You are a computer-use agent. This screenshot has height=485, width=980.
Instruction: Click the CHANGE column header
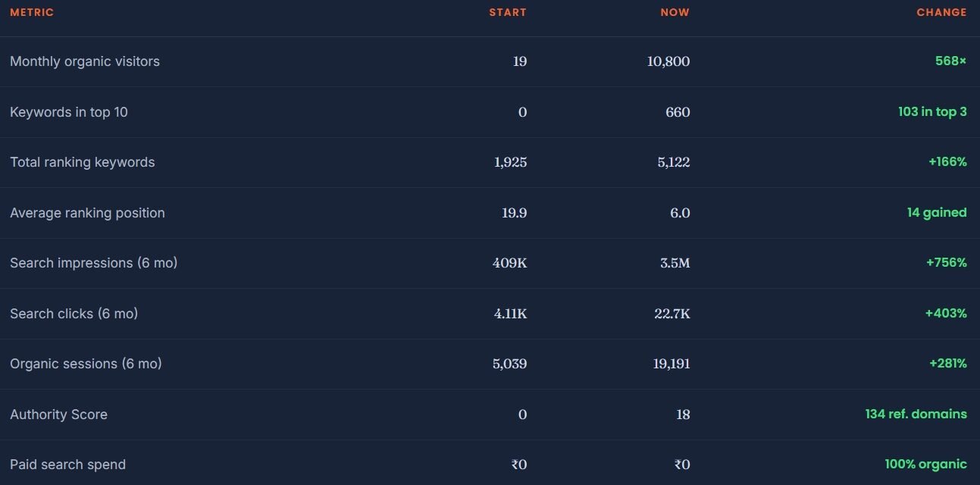pyautogui.click(x=941, y=12)
